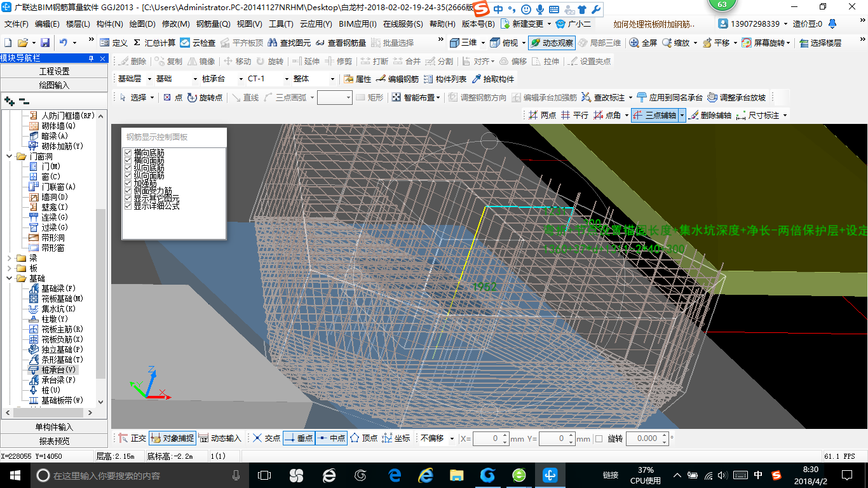Open the 工具(T) menu
The height and width of the screenshot is (488, 868).
[x=281, y=24]
